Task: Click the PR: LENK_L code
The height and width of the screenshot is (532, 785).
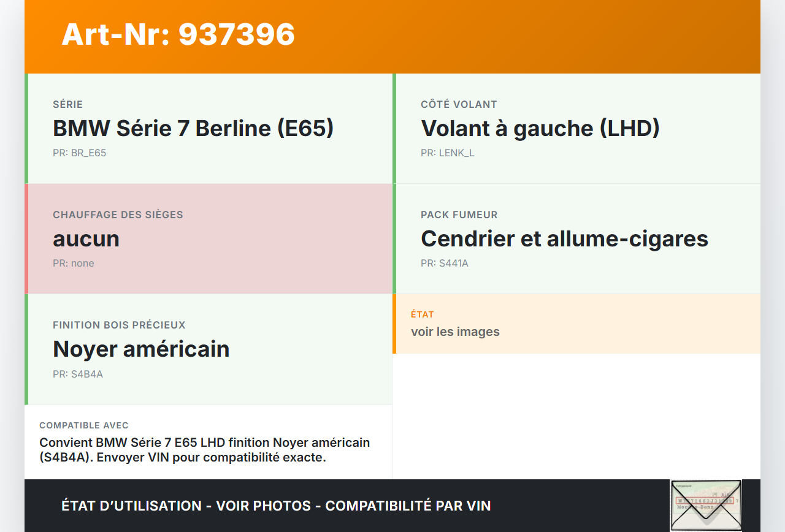Action: [x=448, y=153]
